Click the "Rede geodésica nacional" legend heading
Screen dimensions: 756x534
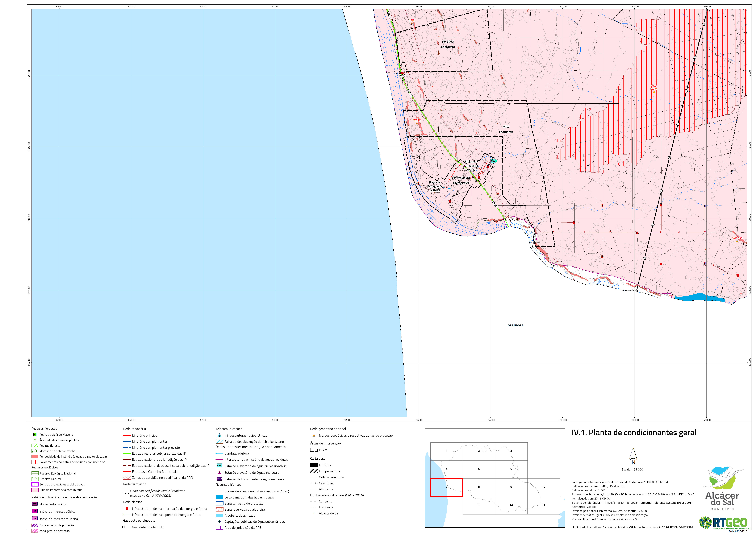tap(328, 429)
